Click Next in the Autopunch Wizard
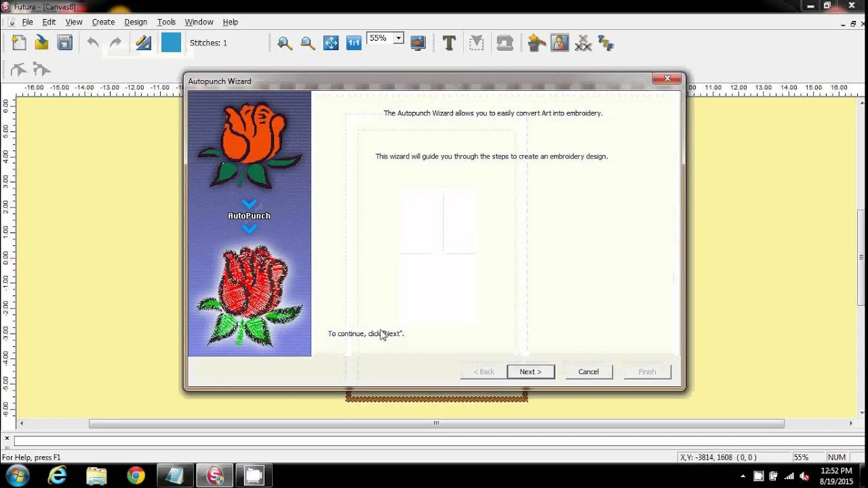The height and width of the screenshot is (488, 868). [530, 371]
